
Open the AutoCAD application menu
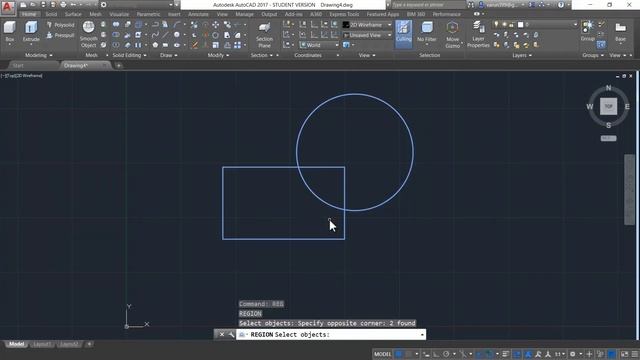tap(7, 7)
